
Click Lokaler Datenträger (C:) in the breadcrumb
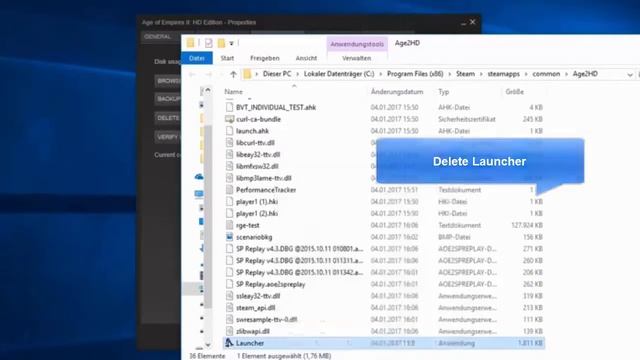pyautogui.click(x=339, y=74)
